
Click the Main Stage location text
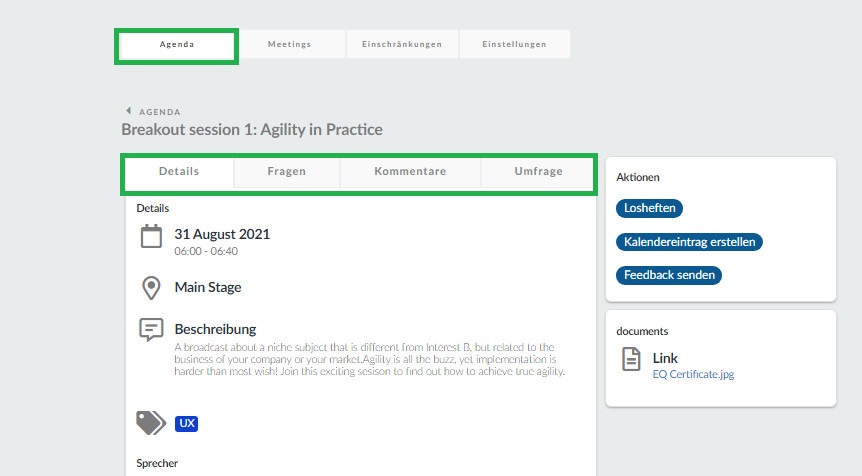tap(208, 287)
